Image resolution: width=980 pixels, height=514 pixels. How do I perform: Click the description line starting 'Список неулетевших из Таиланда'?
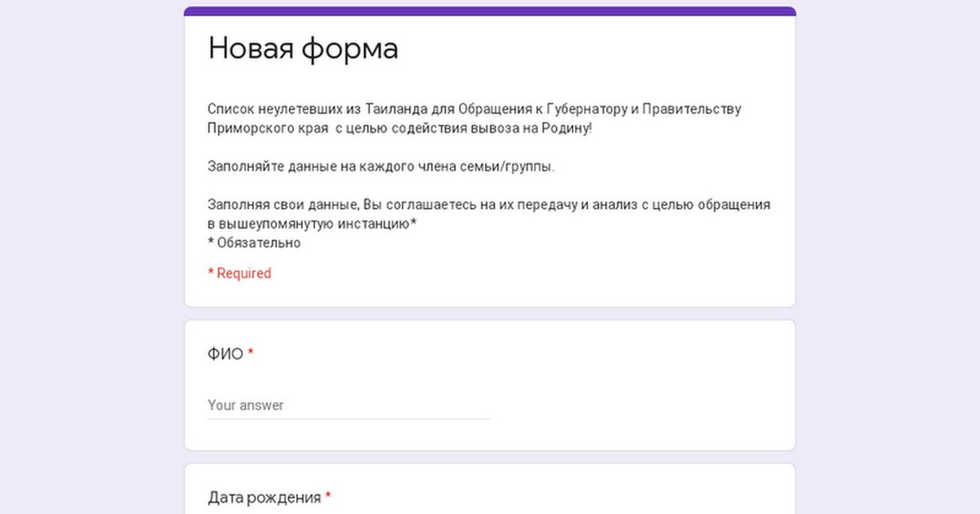pyautogui.click(x=474, y=109)
